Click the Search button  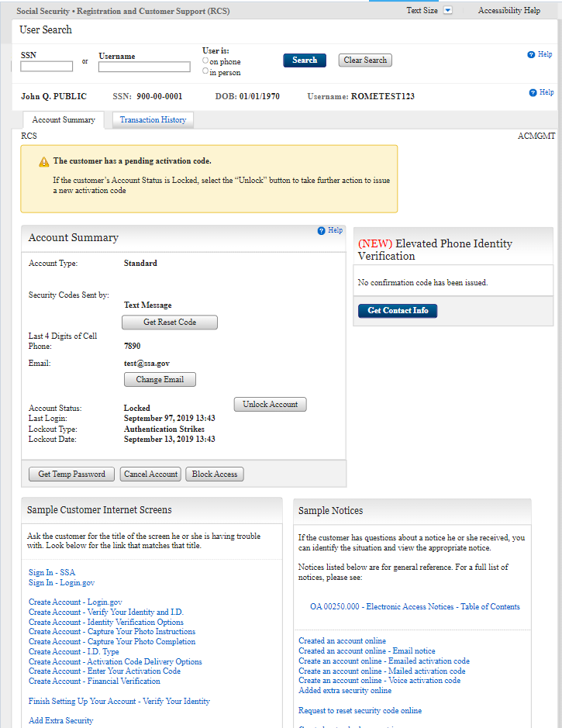coord(304,60)
